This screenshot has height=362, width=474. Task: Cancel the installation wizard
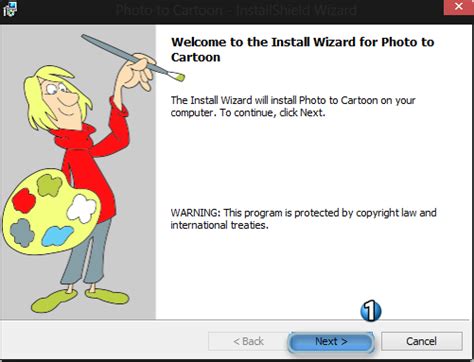[422, 341]
